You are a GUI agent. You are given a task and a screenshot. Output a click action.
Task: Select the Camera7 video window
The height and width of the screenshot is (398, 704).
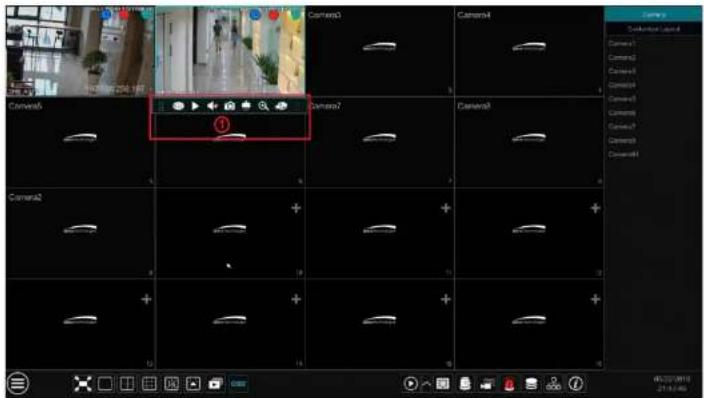(x=379, y=142)
